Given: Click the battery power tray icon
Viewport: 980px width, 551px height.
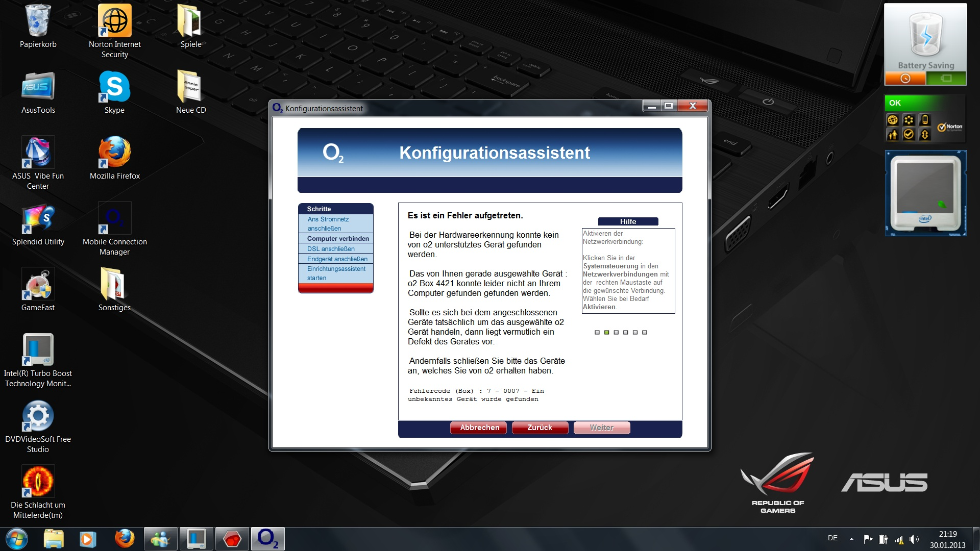Looking at the screenshot, I should pyautogui.click(x=883, y=539).
